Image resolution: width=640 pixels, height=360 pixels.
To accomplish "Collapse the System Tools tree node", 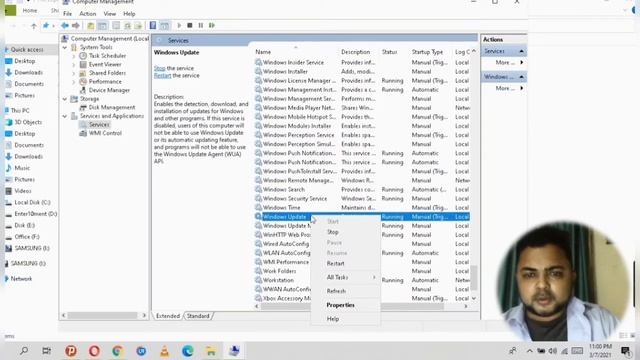I will pos(65,47).
